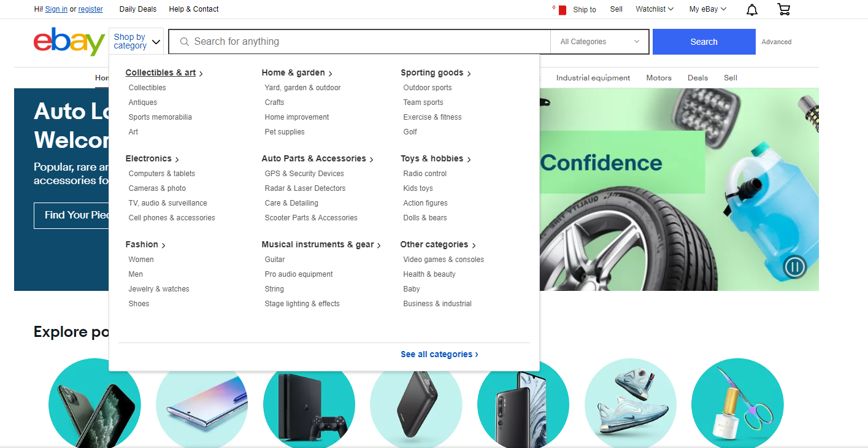Select Deals nav tab
The height and width of the screenshot is (448, 868).
697,78
